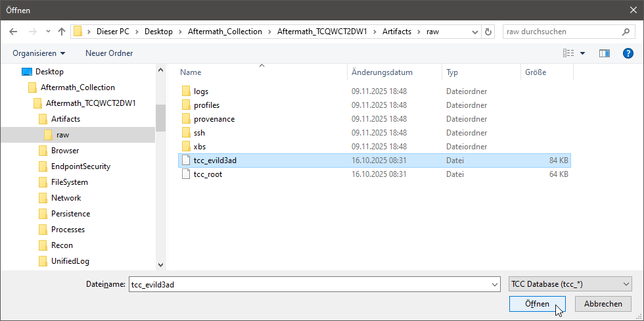644x321 pixels.
Task: Change the view layout icon
Action: tap(568, 53)
